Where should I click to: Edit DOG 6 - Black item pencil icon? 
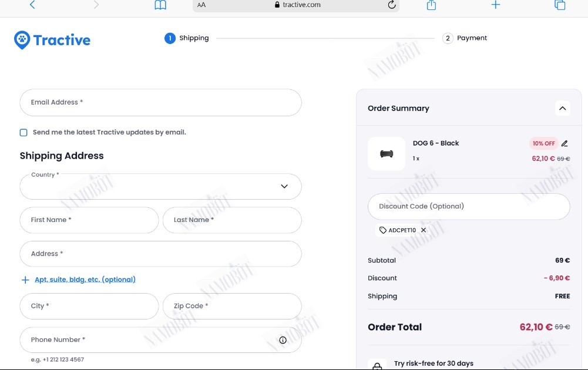[x=565, y=143]
